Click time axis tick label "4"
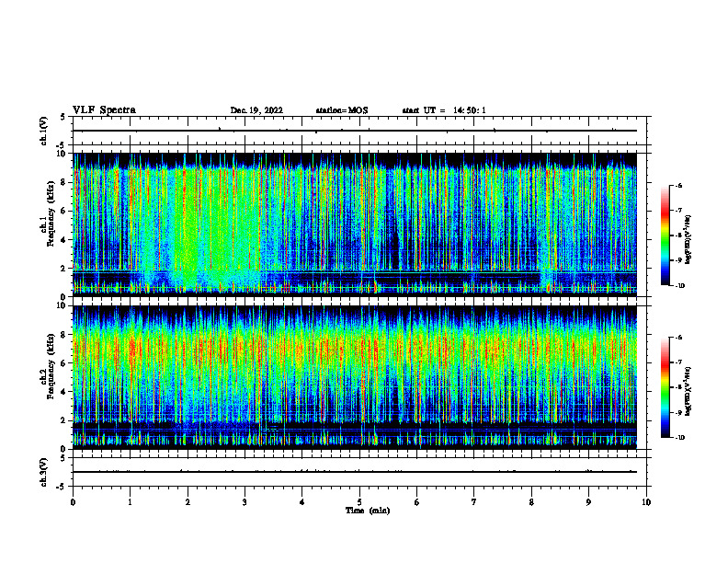 301,502
